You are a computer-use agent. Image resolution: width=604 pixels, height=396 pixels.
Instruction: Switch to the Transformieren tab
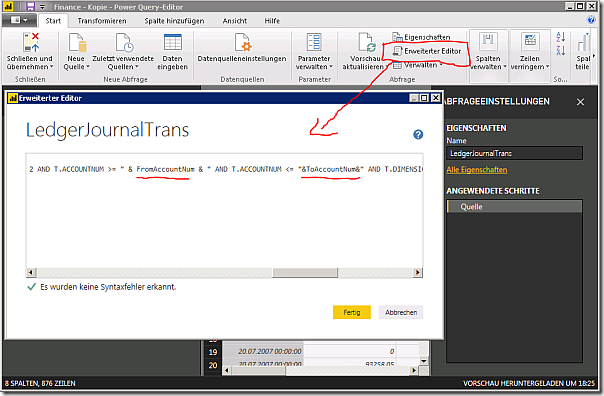click(x=102, y=21)
